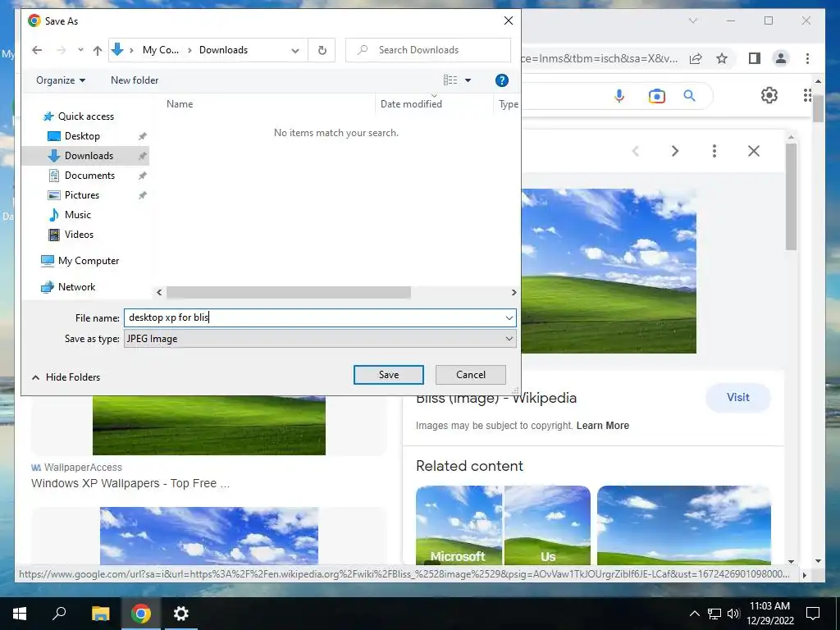Click Google voice search microphone icon

(619, 96)
